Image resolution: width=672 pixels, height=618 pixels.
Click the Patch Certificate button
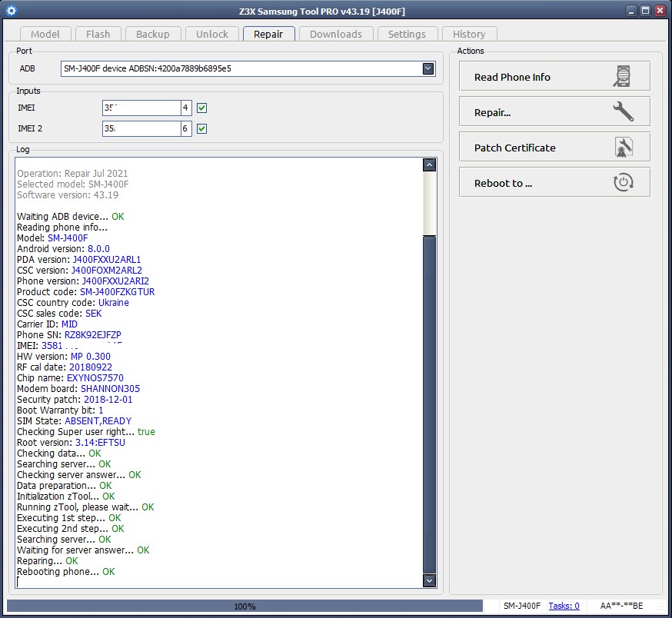[554, 147]
